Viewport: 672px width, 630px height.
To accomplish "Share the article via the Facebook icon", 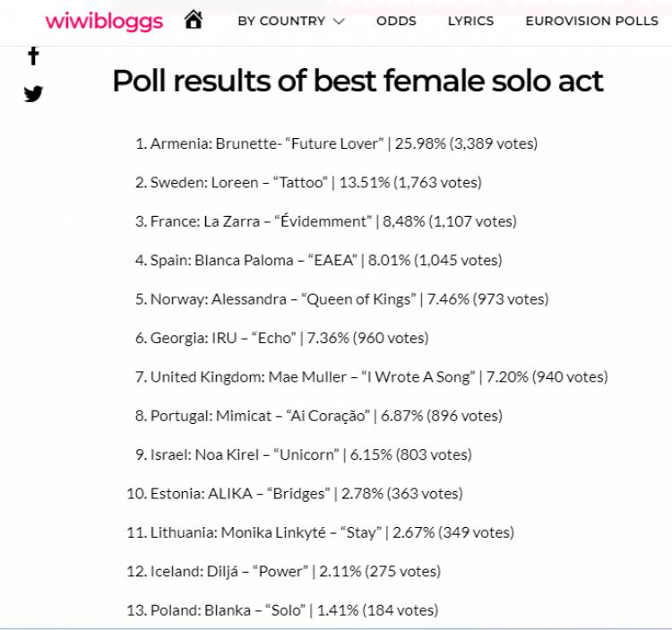I will point(33,56).
